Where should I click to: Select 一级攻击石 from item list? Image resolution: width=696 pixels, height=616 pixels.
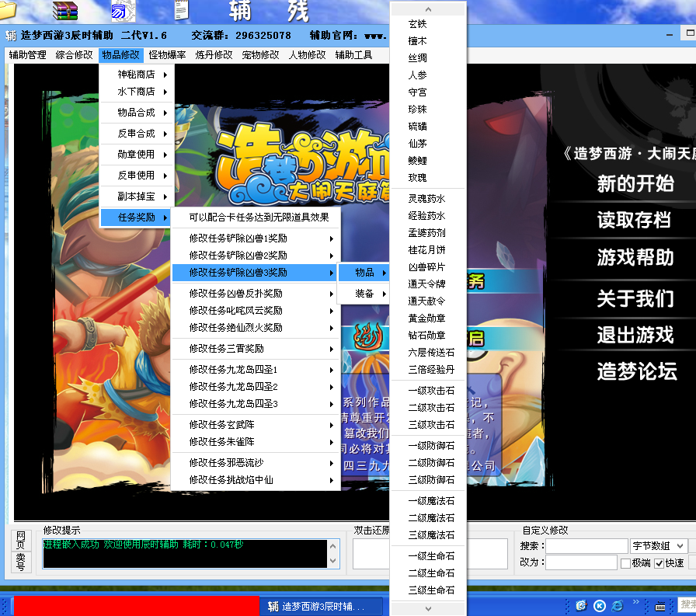[428, 391]
